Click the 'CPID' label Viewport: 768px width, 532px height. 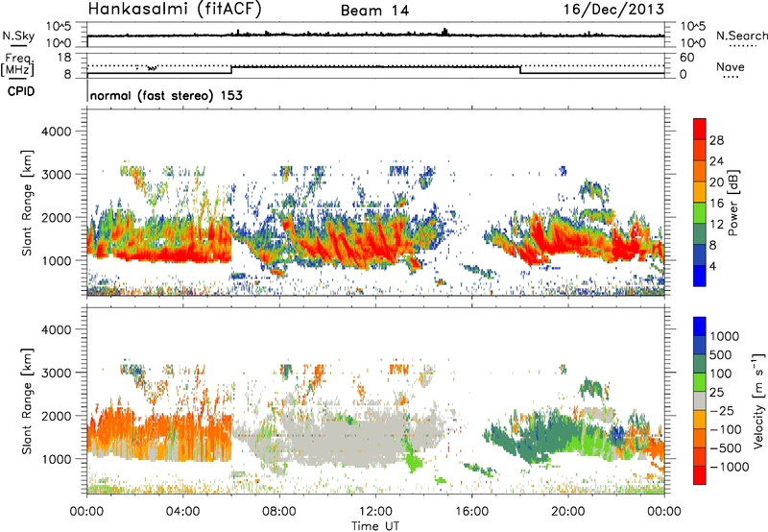click(21, 91)
